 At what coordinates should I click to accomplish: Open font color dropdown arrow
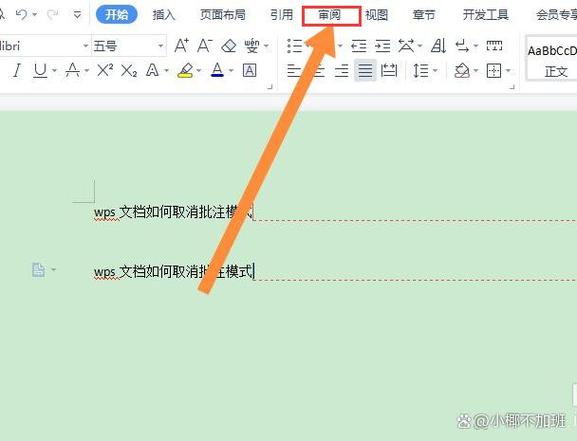pyautogui.click(x=231, y=70)
